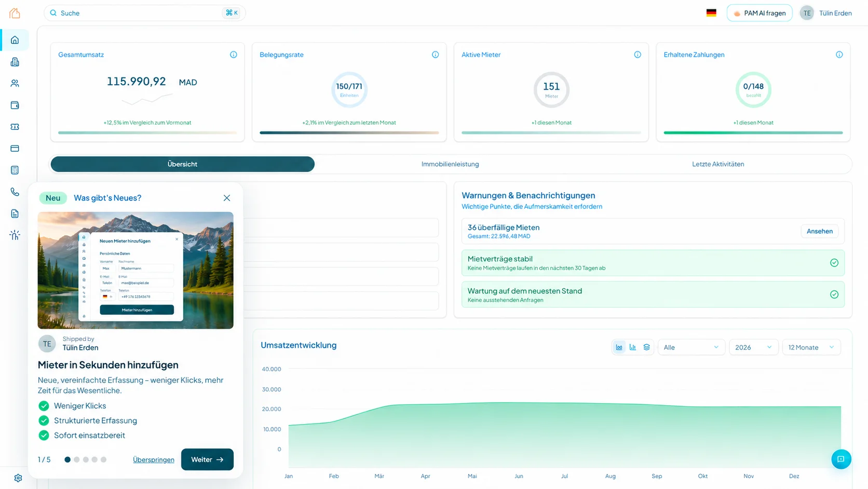This screenshot has width=868, height=489.
Task: Select the area chart view toggle
Action: point(619,347)
